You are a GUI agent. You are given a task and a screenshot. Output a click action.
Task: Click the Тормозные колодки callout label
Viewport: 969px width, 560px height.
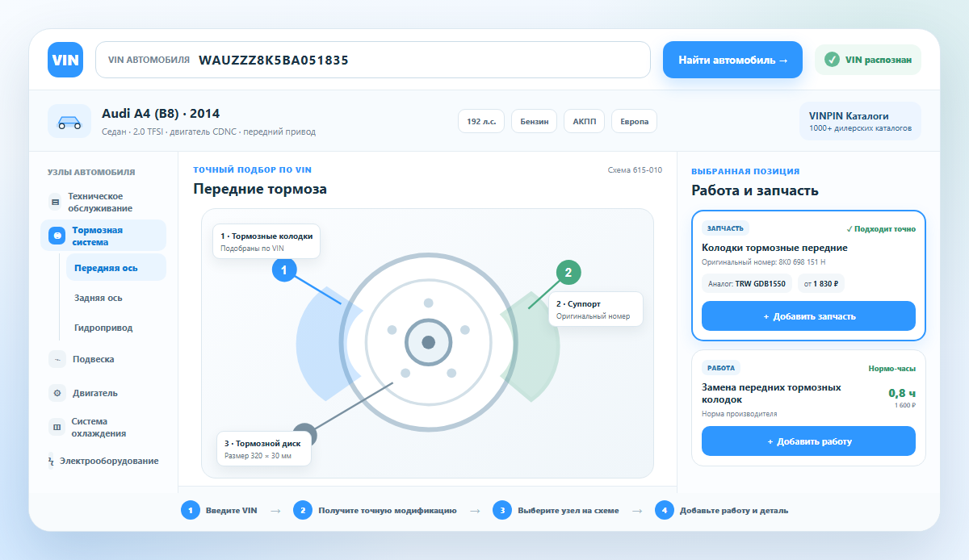pos(266,241)
